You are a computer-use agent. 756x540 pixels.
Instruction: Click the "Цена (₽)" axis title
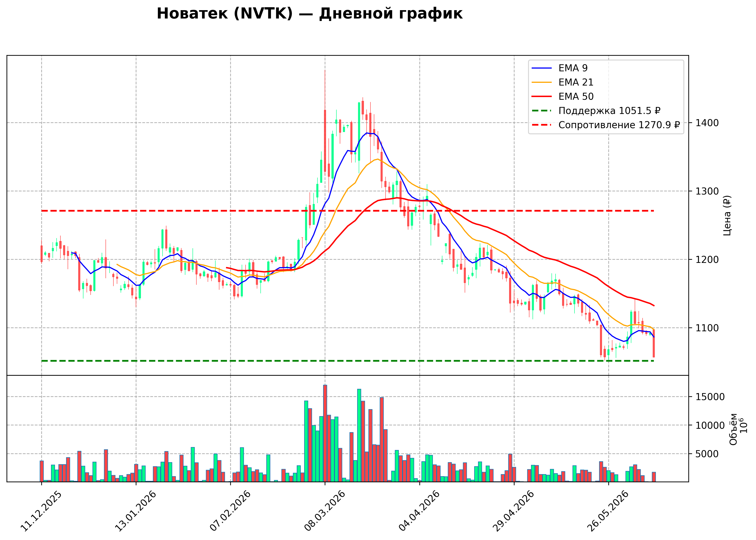click(x=727, y=216)
